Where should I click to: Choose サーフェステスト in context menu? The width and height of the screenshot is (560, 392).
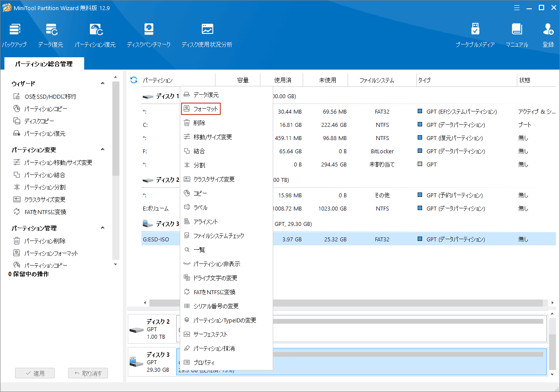[x=226, y=334]
